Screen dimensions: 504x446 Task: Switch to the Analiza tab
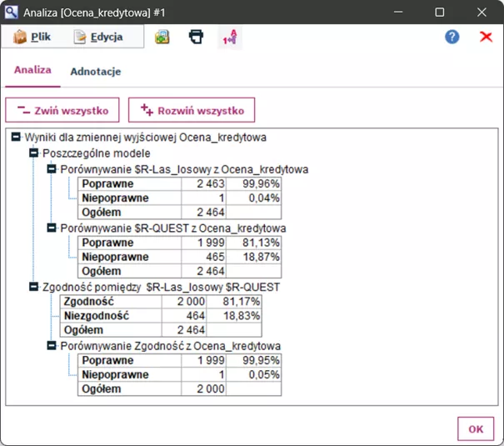pyautogui.click(x=32, y=70)
